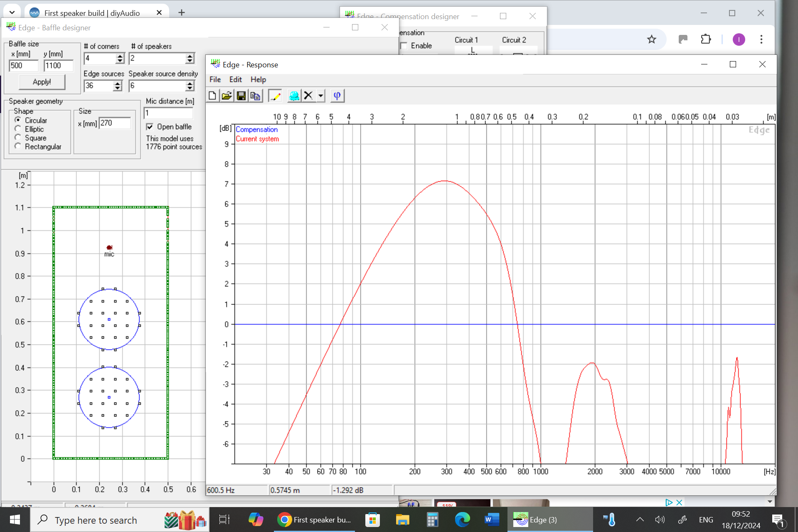Image resolution: width=798 pixels, height=532 pixels.
Task: Click the taskbar search box
Action: click(120, 520)
